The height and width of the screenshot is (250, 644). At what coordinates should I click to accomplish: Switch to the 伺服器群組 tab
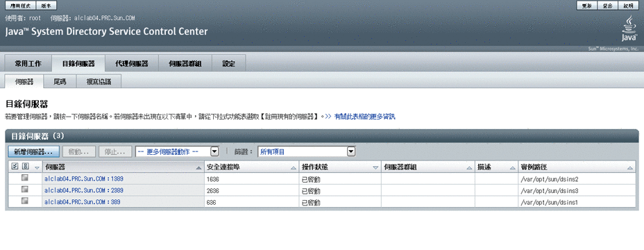point(185,64)
